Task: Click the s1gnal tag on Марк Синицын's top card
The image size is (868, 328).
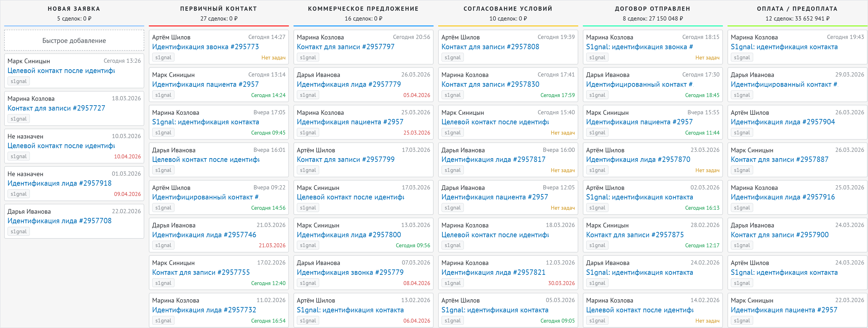Action: 19,81
